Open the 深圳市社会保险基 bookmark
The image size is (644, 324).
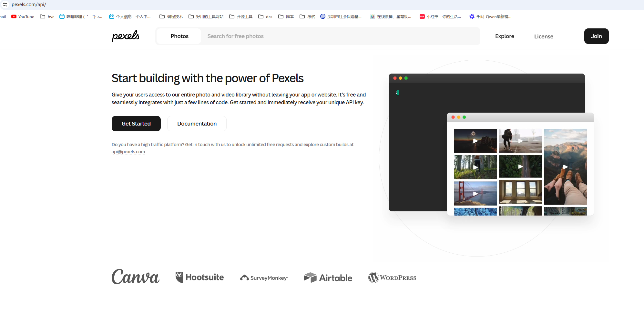tap(341, 16)
